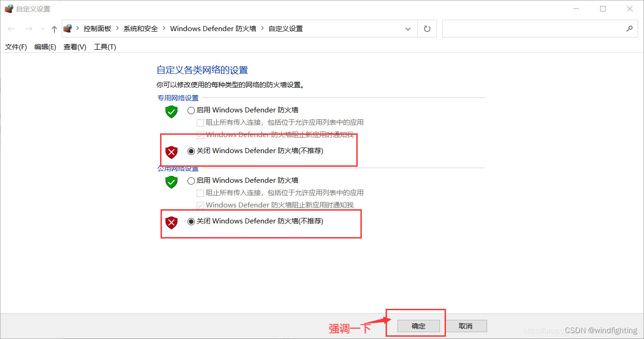This screenshot has height=339, width=644.
Task: Click the 确定 button
Action: pos(419,326)
